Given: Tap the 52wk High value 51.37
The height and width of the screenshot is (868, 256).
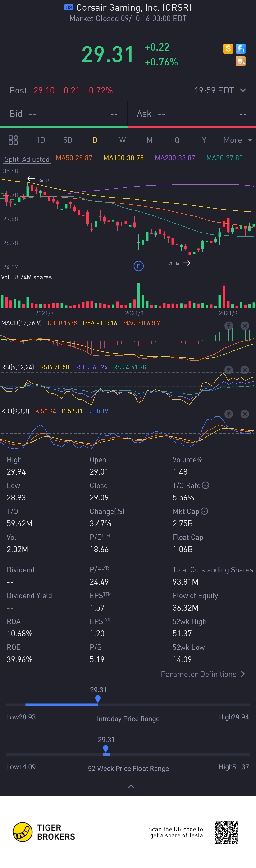Looking at the screenshot, I should click(182, 634).
